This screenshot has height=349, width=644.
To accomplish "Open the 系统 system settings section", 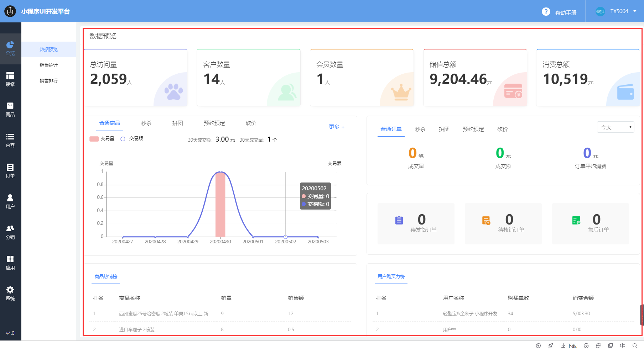I will [10, 294].
